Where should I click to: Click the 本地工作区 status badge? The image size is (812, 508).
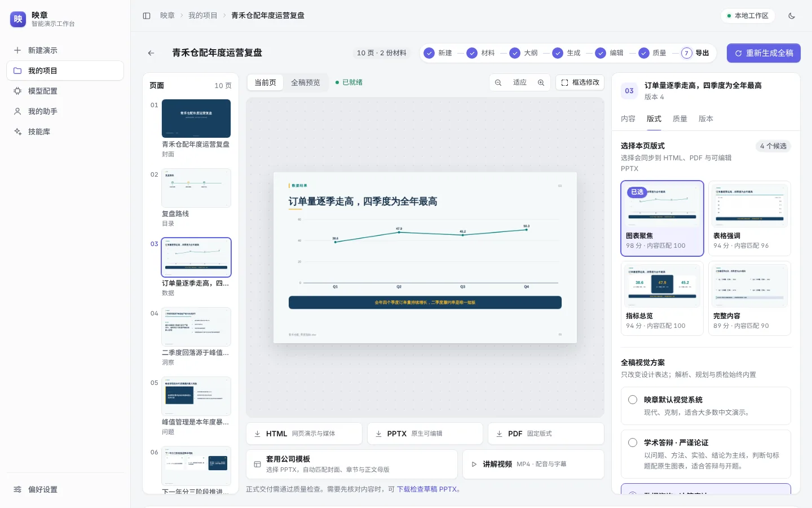(x=748, y=16)
